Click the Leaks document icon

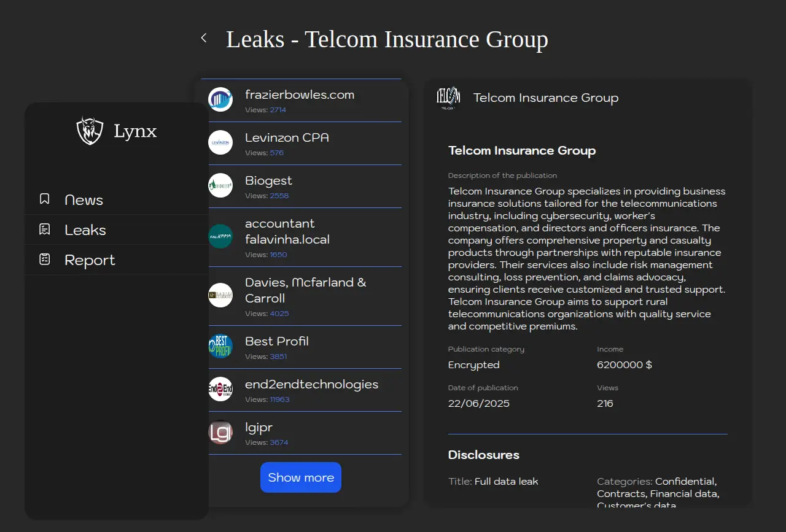coord(44,229)
